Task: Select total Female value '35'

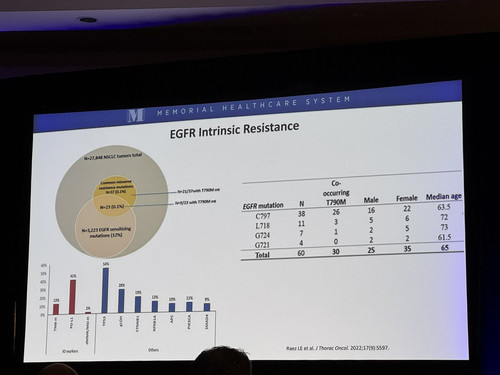Action: (407, 249)
